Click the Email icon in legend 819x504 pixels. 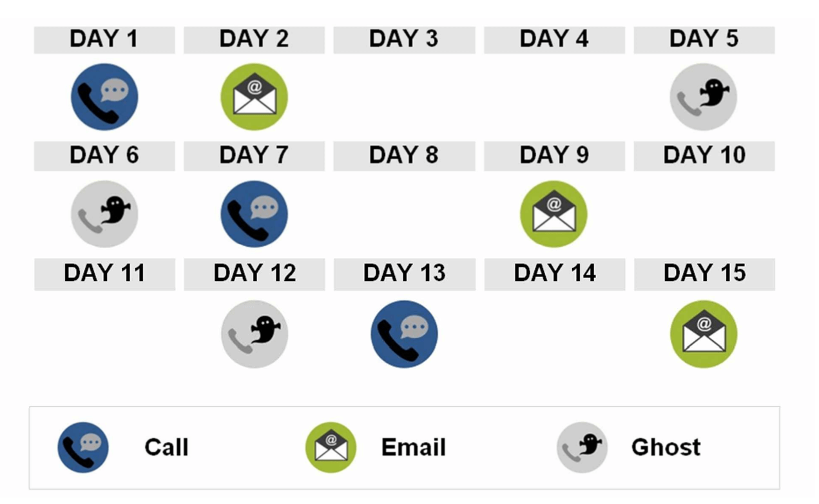coord(331,447)
